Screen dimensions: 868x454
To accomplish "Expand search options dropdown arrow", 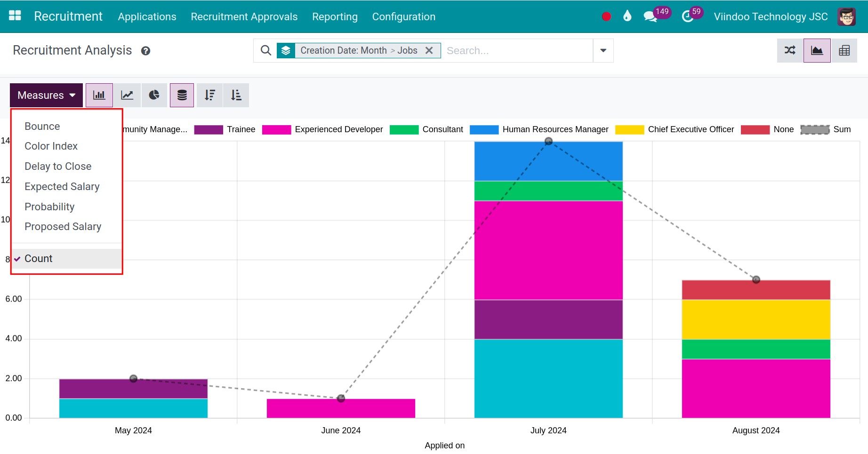I will pyautogui.click(x=603, y=50).
